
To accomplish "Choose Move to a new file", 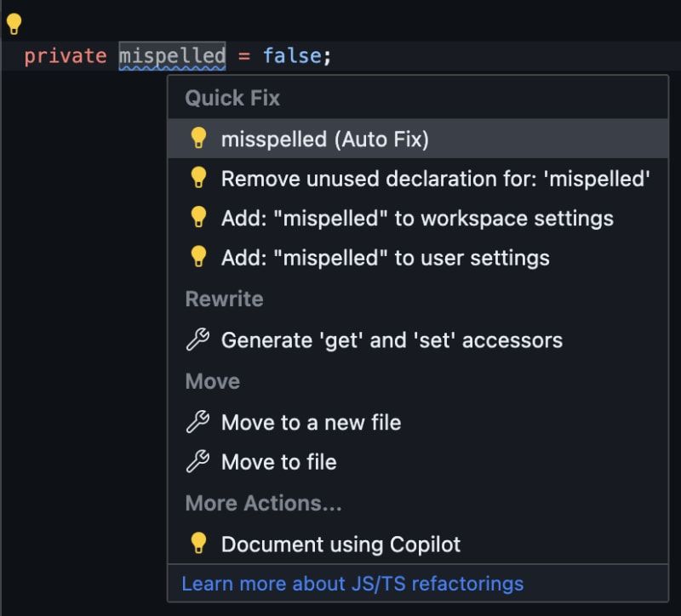I will pos(418,422).
